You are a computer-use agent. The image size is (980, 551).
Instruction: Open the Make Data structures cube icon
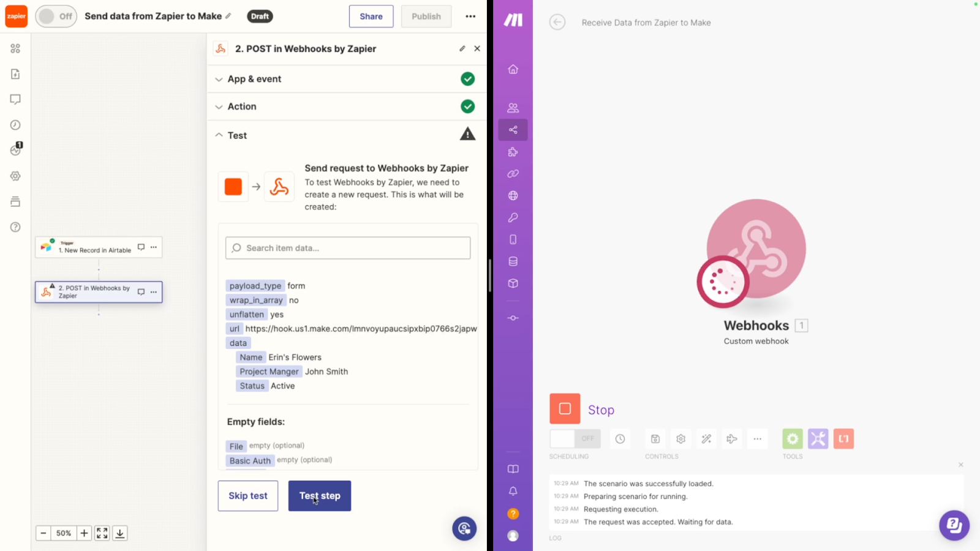(x=513, y=283)
